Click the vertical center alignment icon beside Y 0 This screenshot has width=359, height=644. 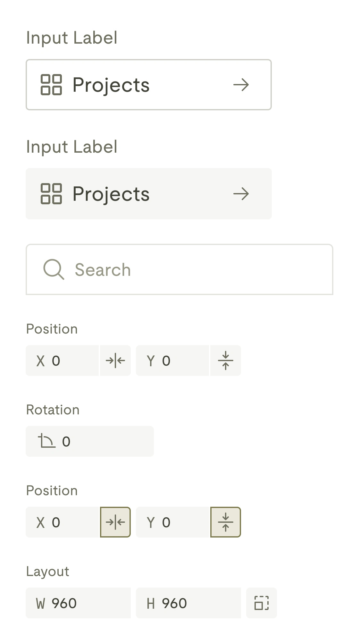coord(225,360)
